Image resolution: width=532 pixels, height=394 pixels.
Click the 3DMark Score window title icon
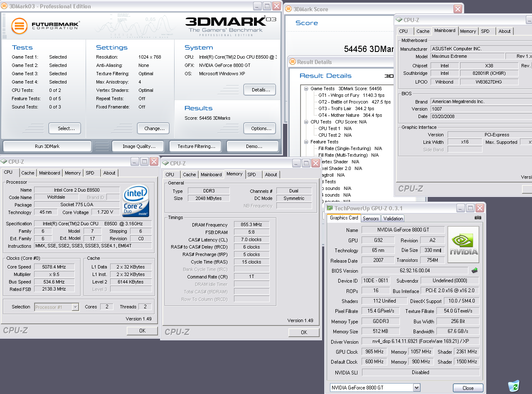coord(289,9)
